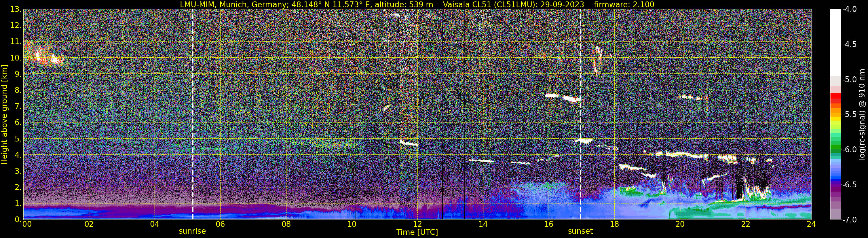The image size is (868, 238).
Task: Select the station location and altitude text in the title
Action: coord(306,4)
